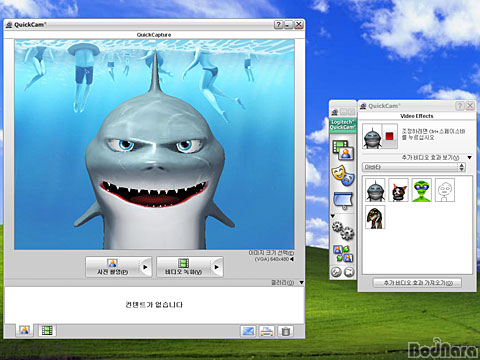Start recording with the video record button

tap(183, 267)
